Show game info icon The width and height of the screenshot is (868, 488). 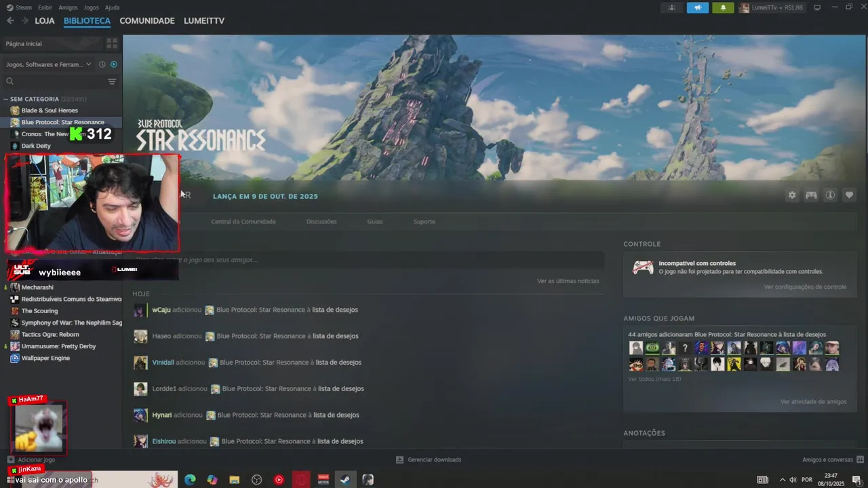[829, 195]
